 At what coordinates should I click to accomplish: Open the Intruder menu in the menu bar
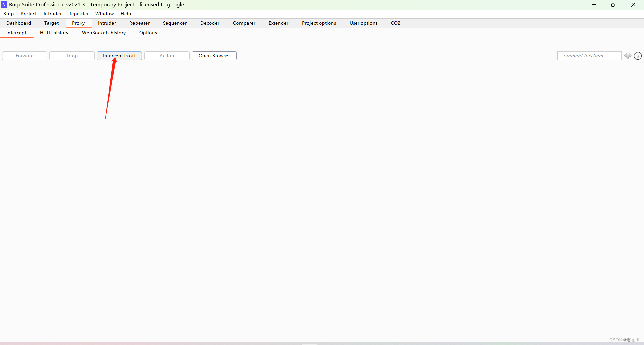(x=53, y=14)
